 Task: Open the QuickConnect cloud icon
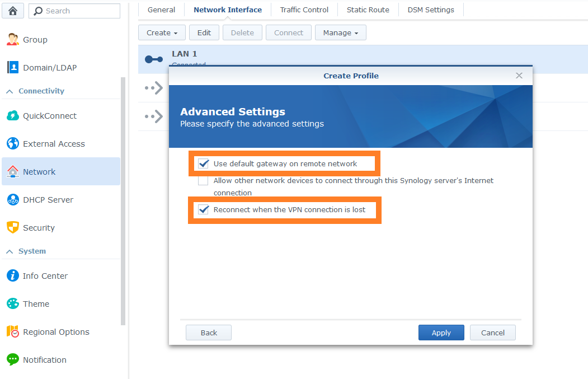(13, 115)
